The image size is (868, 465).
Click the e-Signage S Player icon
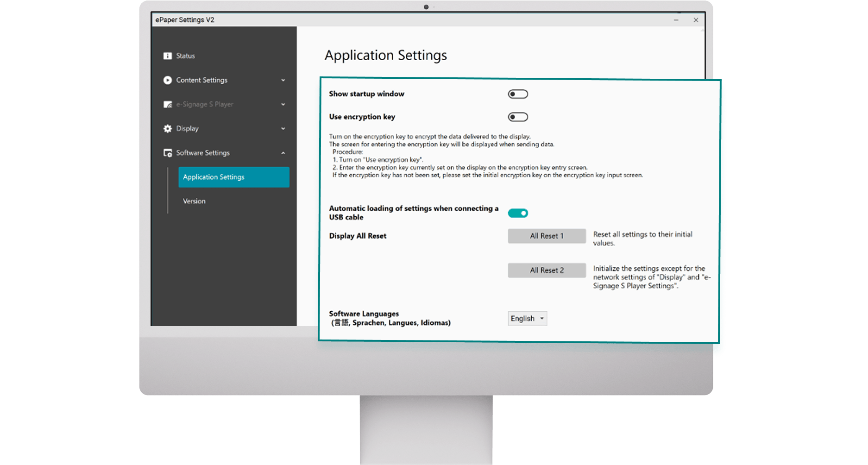tap(168, 104)
